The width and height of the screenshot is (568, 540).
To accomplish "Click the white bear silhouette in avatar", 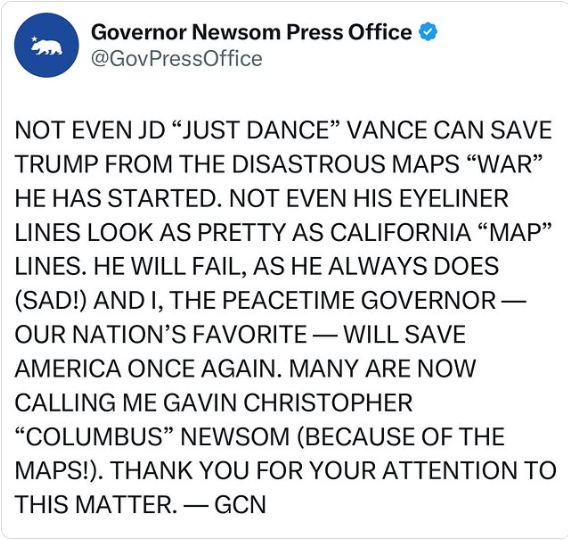I will click(x=48, y=47).
